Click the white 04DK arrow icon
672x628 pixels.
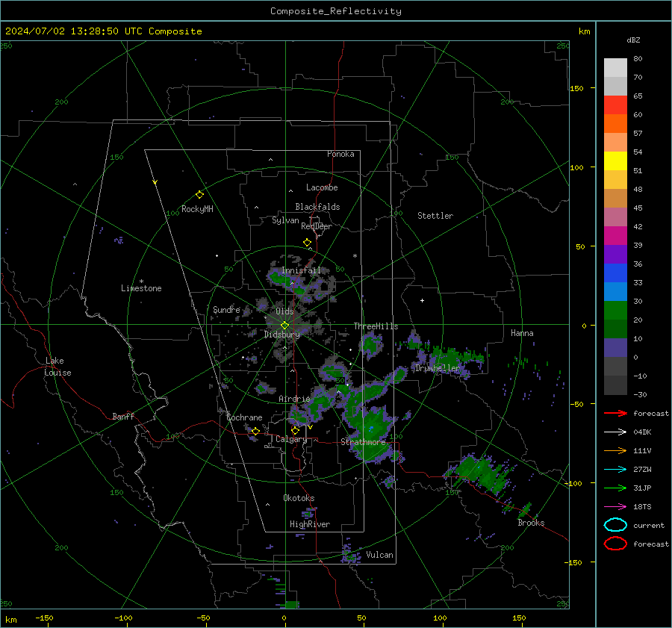pos(615,432)
